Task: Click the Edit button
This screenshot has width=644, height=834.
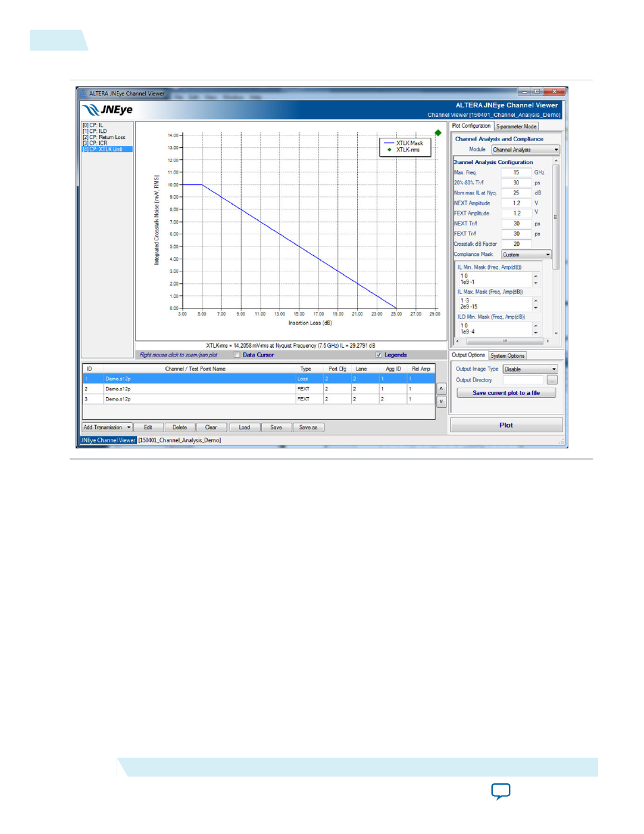Action: pos(148,427)
